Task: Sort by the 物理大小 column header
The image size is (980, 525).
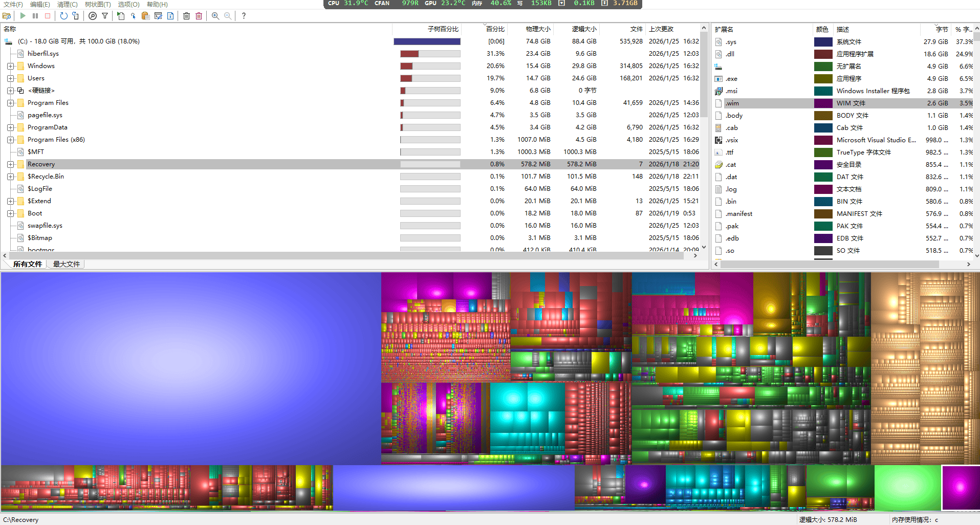Action: (538, 29)
